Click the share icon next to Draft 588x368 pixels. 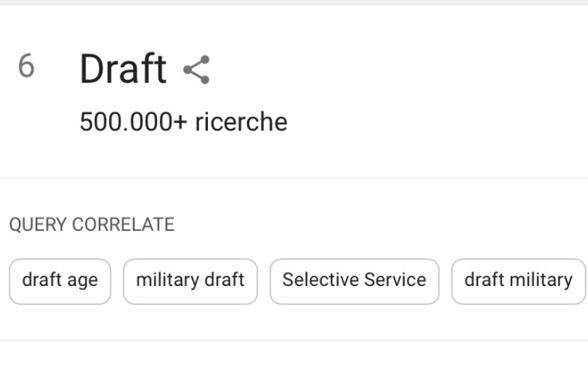pyautogui.click(x=197, y=70)
